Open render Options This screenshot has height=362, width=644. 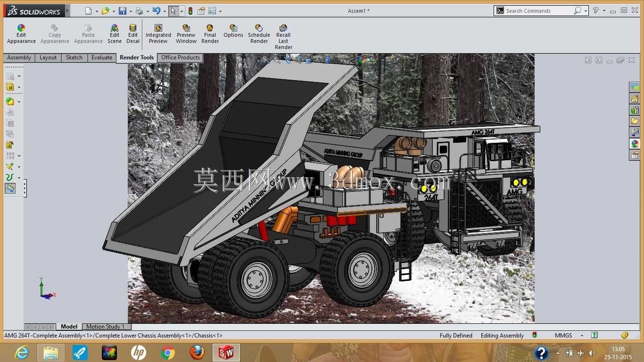pyautogui.click(x=233, y=32)
